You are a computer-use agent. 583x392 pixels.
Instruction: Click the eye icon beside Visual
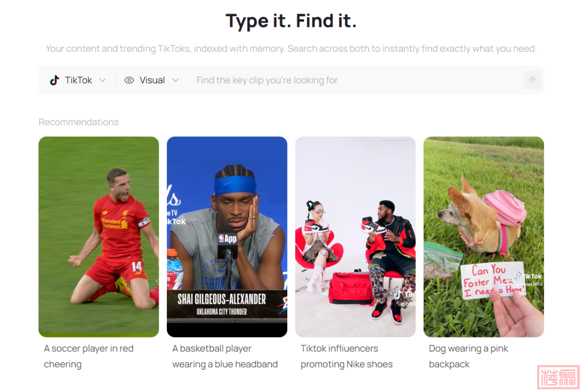pyautogui.click(x=129, y=80)
